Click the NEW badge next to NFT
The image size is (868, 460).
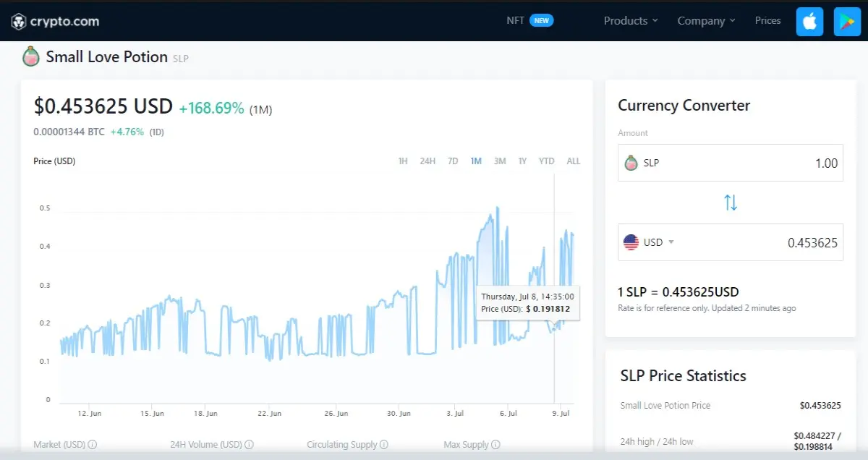pos(541,20)
